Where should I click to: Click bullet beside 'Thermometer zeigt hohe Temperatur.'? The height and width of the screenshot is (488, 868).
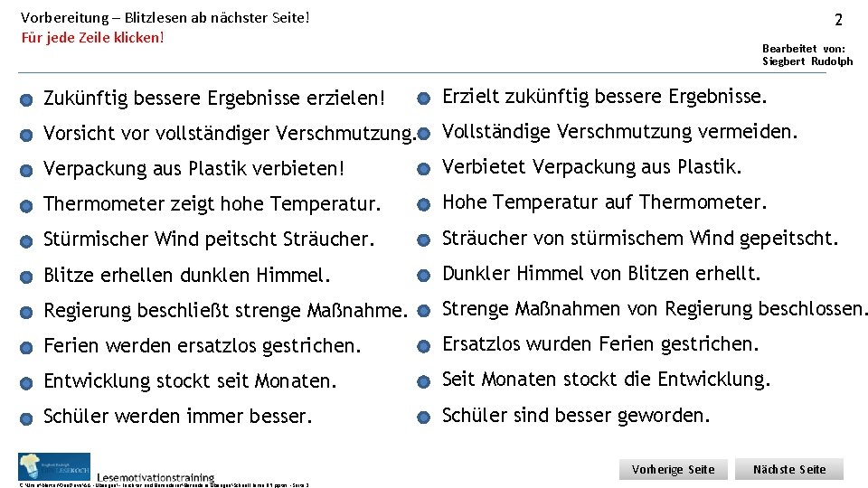pyautogui.click(x=28, y=205)
